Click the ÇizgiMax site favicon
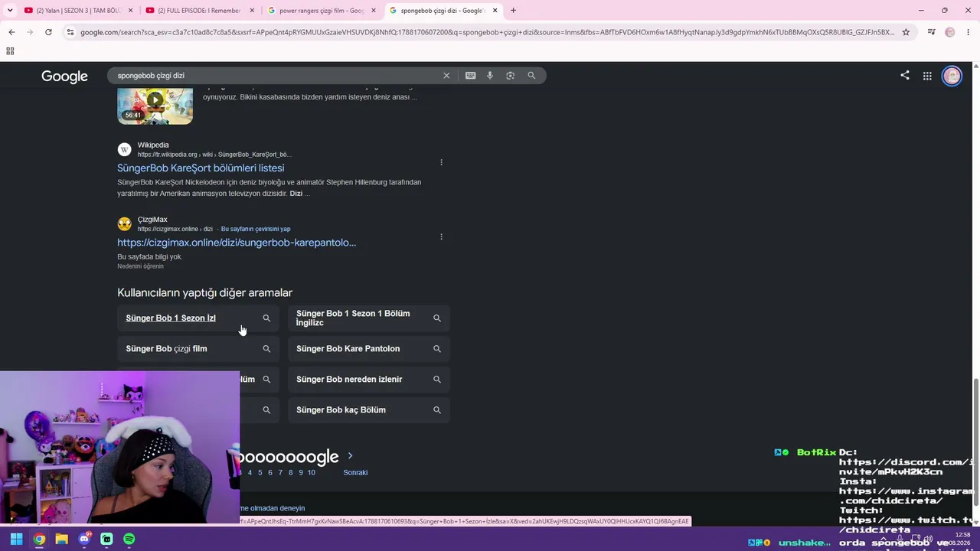The height and width of the screenshot is (551, 980). coord(124,223)
